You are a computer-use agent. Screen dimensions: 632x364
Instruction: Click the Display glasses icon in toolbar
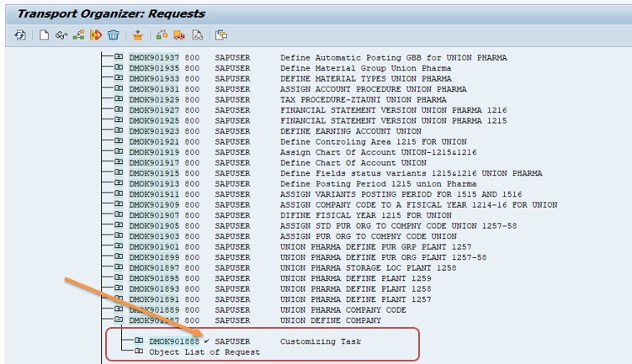pos(61,35)
